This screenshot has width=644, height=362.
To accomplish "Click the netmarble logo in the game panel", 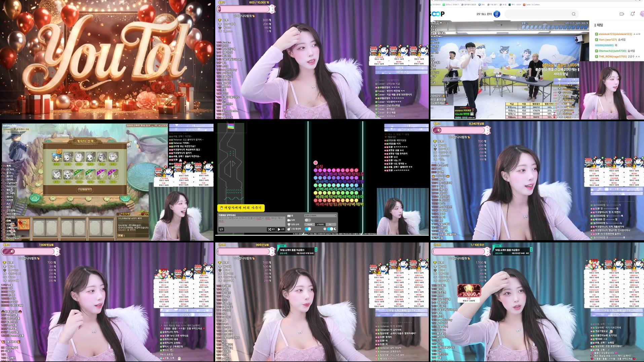I will (x=9, y=126).
